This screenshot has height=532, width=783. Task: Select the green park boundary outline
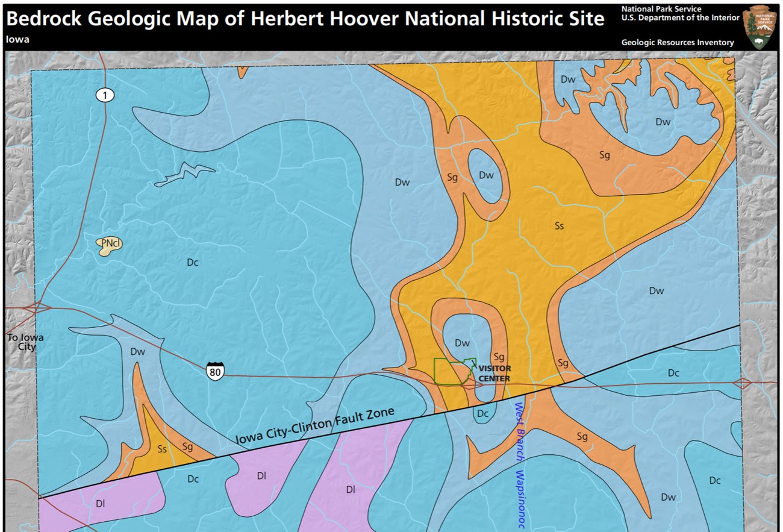coord(453,371)
